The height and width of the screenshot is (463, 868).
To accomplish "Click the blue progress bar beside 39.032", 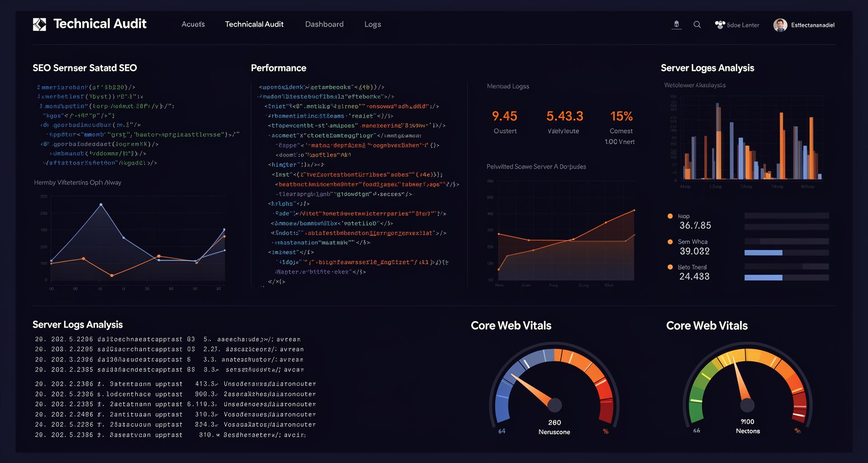I will pyautogui.click(x=763, y=253).
